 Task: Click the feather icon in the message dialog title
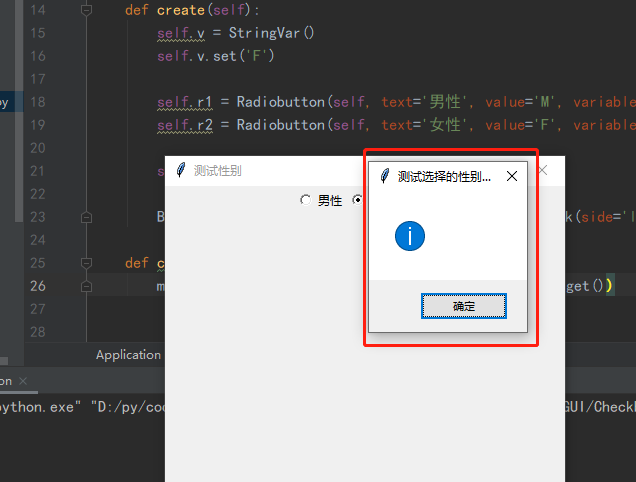coord(385,176)
